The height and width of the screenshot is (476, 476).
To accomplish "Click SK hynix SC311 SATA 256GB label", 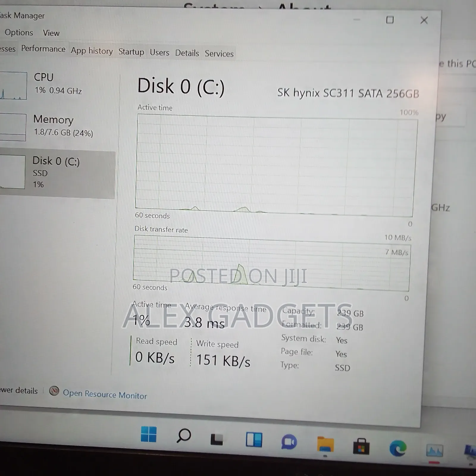I will tap(348, 93).
